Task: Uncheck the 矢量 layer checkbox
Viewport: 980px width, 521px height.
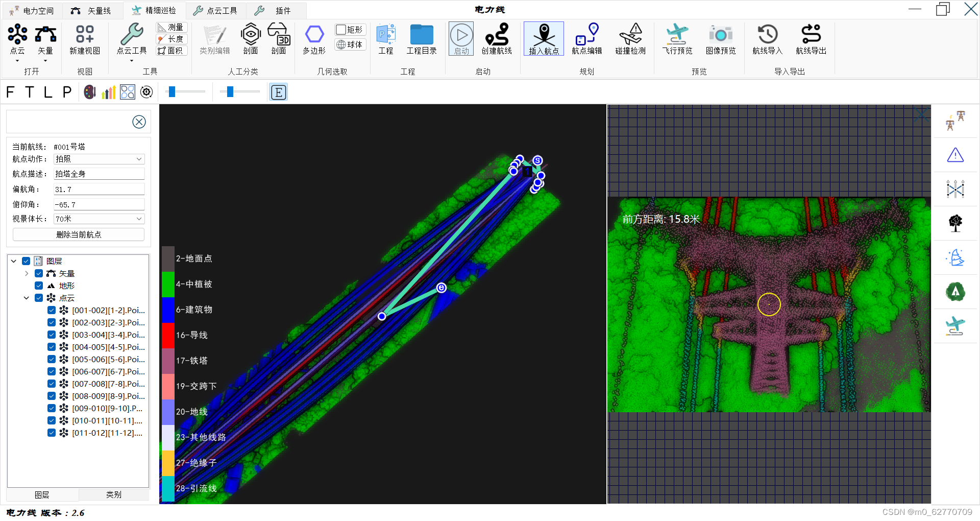Action: 39,273
